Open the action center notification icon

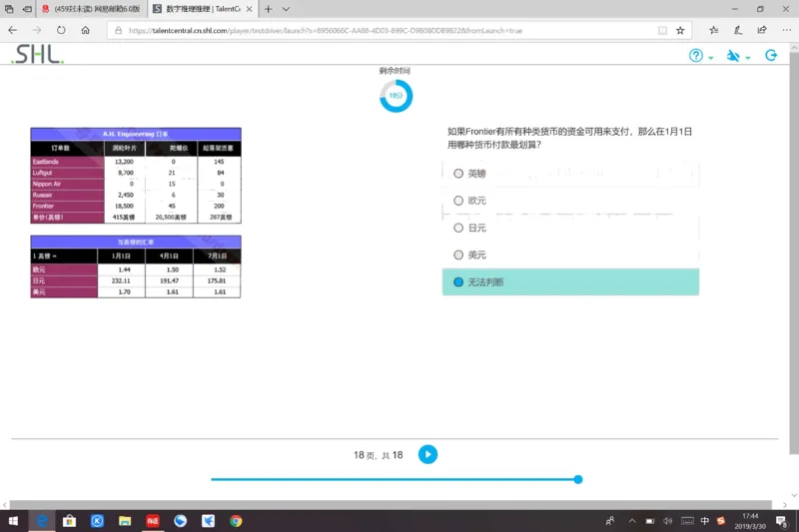pyautogui.click(x=781, y=521)
